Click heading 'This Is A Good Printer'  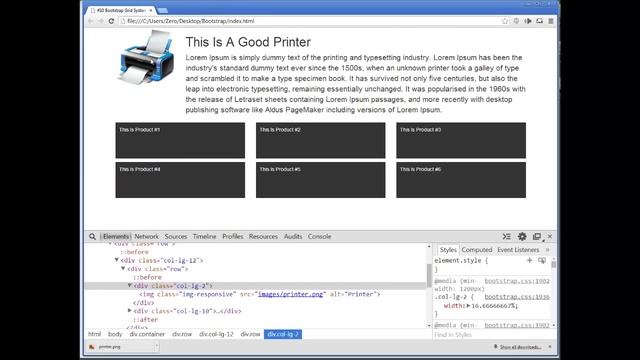(x=248, y=42)
